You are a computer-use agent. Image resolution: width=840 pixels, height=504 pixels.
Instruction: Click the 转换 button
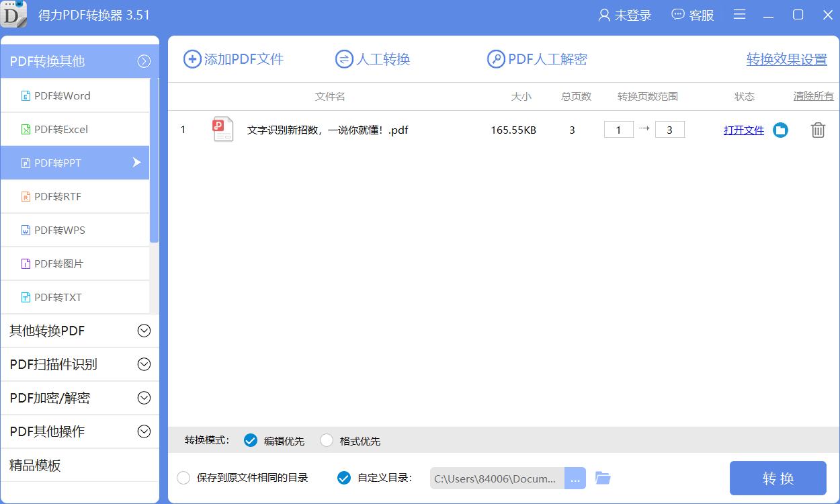(x=778, y=478)
